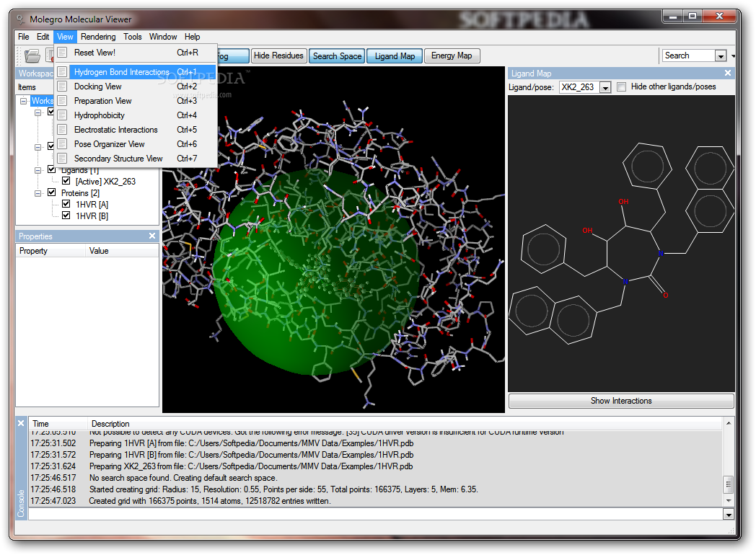Image resolution: width=756 pixels, height=555 pixels.
Task: Click the Show Interactions button
Action: tap(621, 401)
